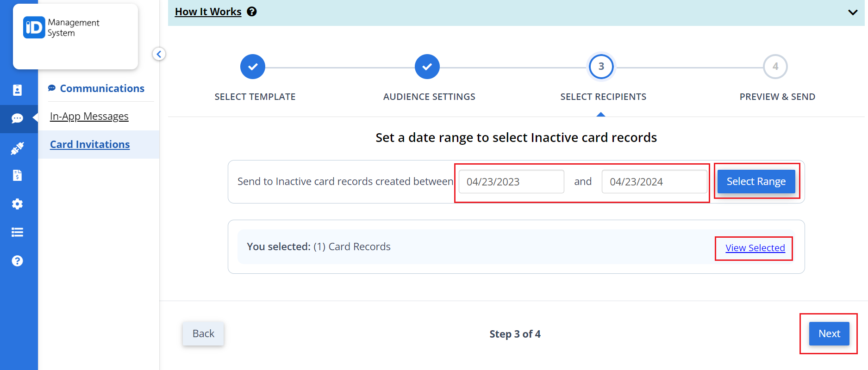The width and height of the screenshot is (868, 370).
Task: Open the View Selected link
Action: click(755, 248)
